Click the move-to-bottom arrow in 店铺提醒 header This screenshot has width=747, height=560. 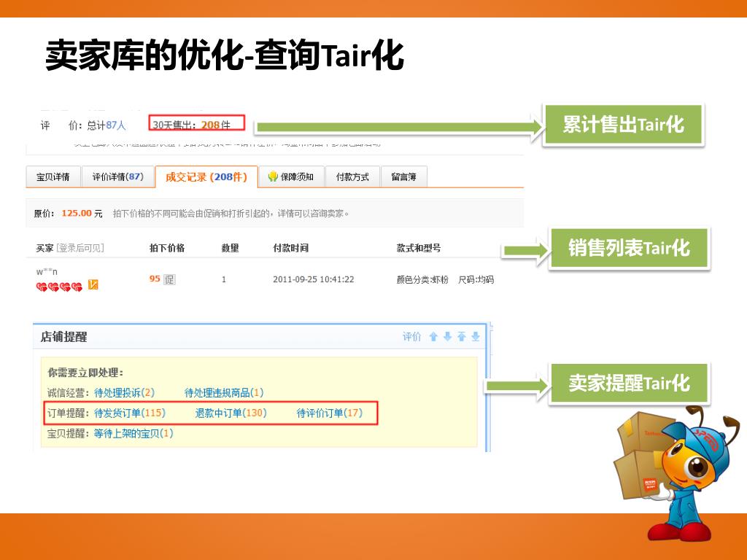476,337
